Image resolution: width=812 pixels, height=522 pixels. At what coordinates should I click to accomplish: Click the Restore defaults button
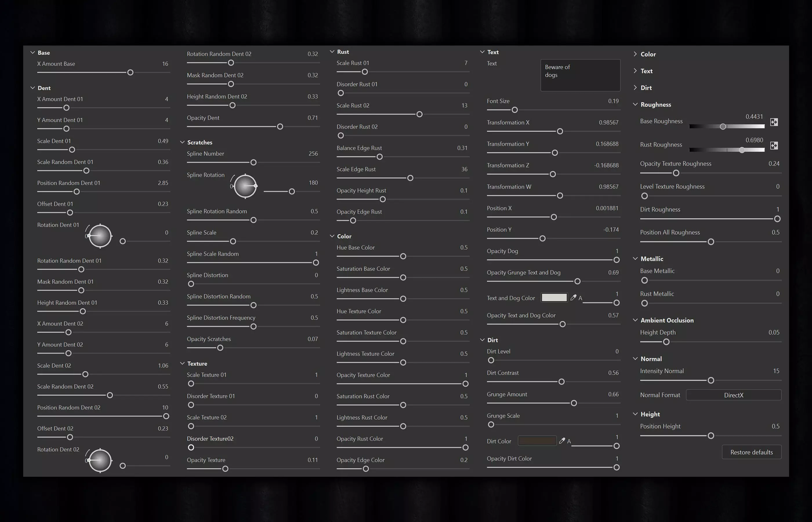(x=751, y=452)
